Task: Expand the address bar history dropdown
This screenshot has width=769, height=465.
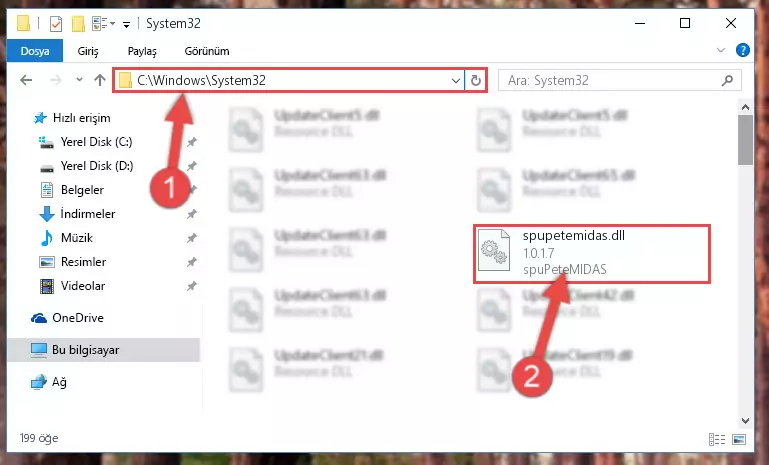Action: click(456, 80)
